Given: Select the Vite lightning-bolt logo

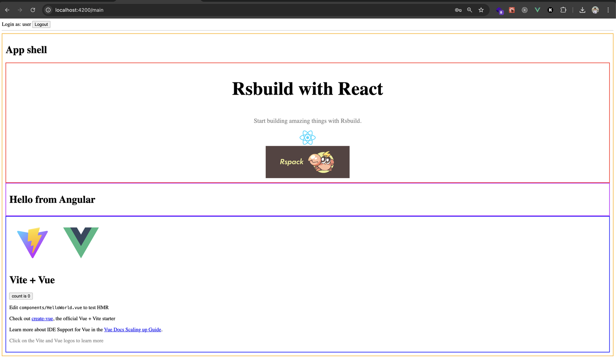Looking at the screenshot, I should click(x=32, y=243).
